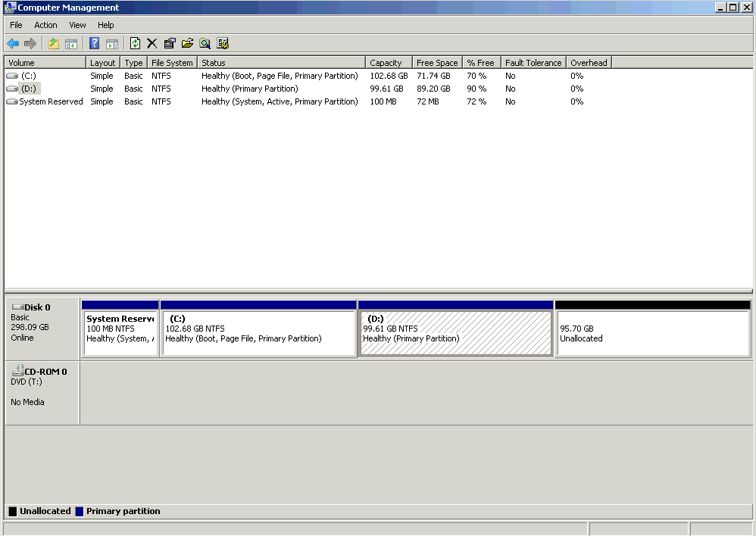The height and width of the screenshot is (536, 756).
Task: Sort by the File System column header
Action: coord(172,63)
